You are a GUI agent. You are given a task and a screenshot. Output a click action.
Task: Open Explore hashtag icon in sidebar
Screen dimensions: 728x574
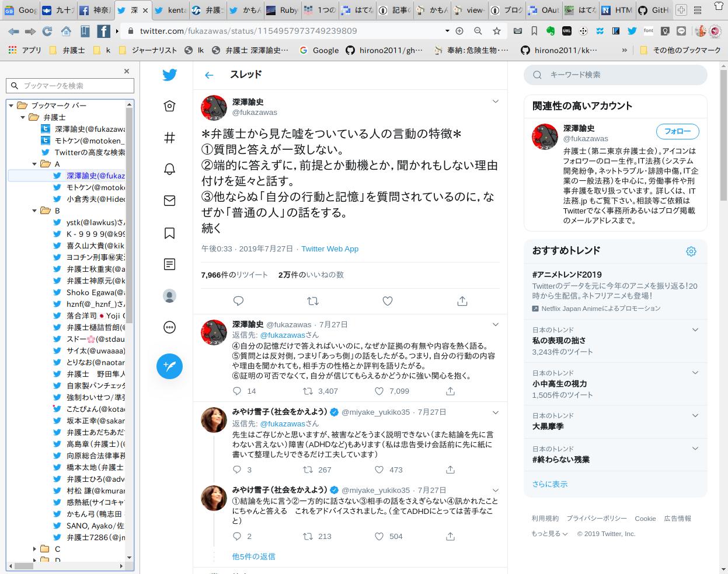pos(169,138)
